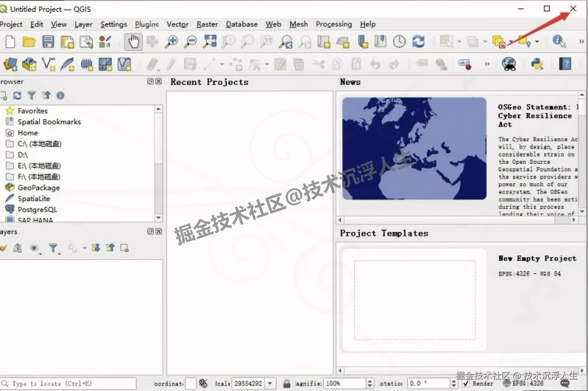Open the Vertex Tool dropdown arrow
The width and height of the screenshot is (588, 391).
coord(267,64)
